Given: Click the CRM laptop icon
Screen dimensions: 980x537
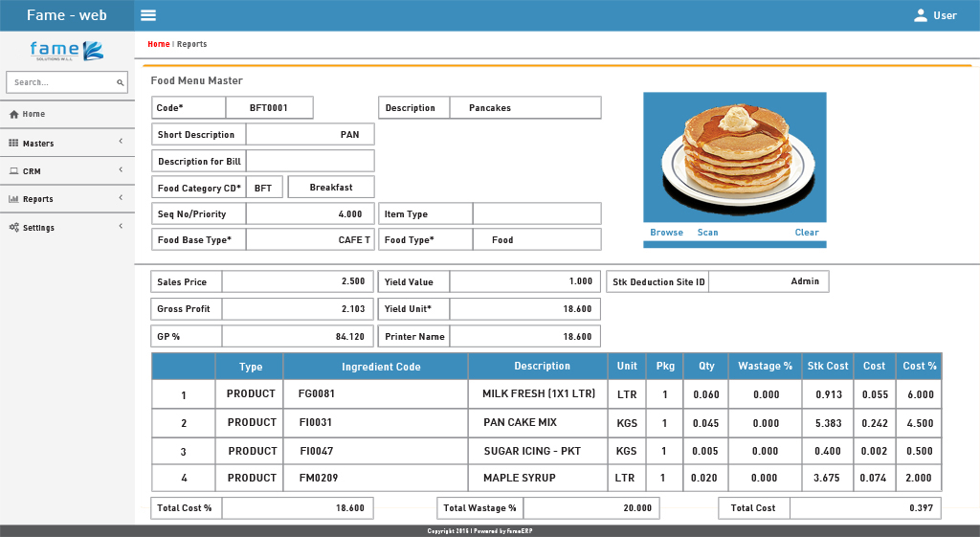Looking at the screenshot, I should tap(13, 171).
